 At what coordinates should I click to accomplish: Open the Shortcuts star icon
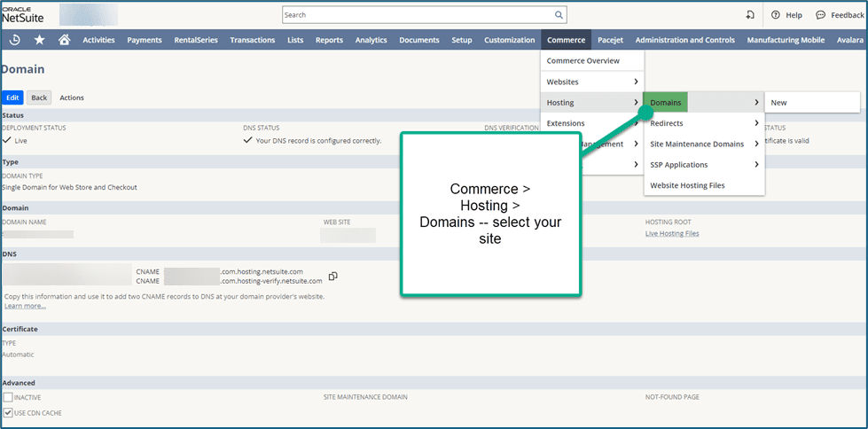pyautogui.click(x=39, y=40)
